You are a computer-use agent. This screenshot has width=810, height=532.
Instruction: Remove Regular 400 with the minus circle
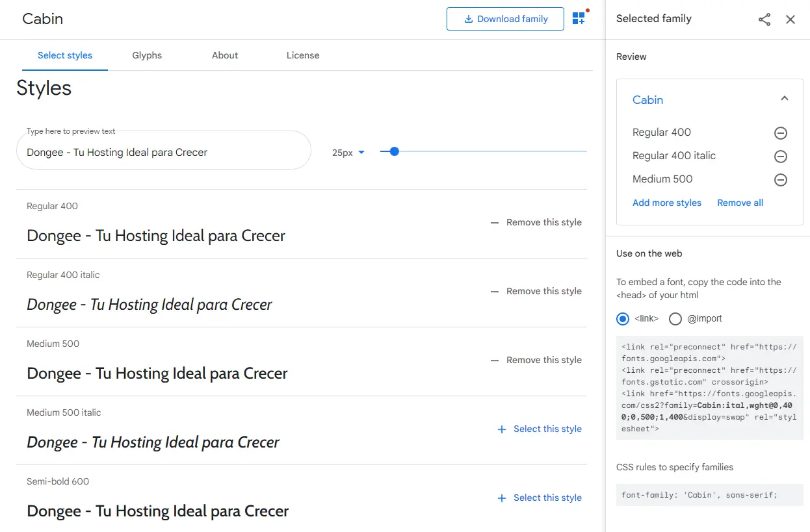[781, 133]
